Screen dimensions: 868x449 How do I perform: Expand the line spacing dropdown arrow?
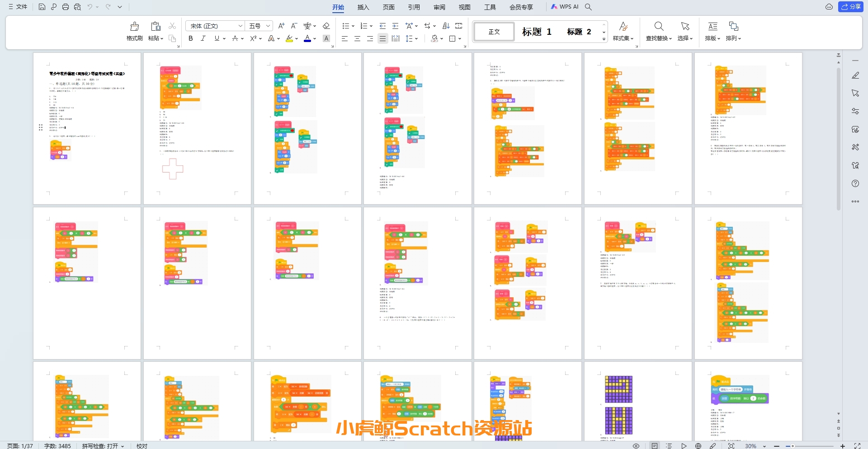click(416, 39)
